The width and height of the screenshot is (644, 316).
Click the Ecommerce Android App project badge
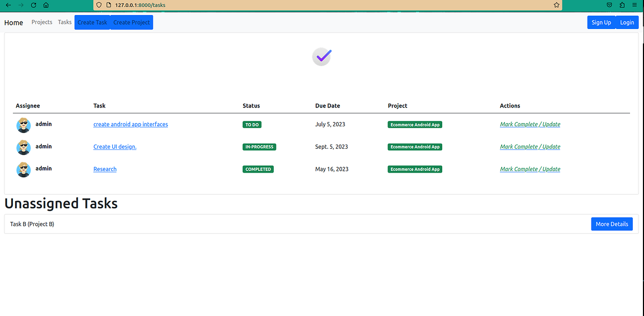coord(414,124)
